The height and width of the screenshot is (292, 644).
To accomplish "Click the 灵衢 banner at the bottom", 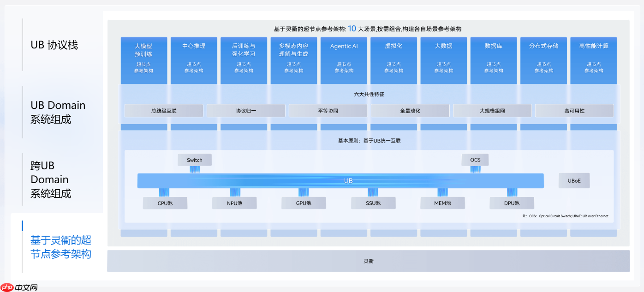I will coord(368,261).
